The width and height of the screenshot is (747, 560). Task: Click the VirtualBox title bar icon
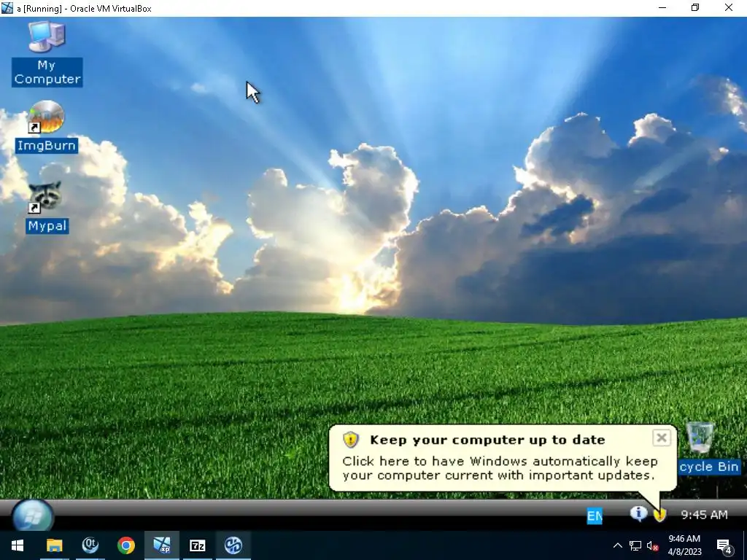pyautogui.click(x=7, y=7)
